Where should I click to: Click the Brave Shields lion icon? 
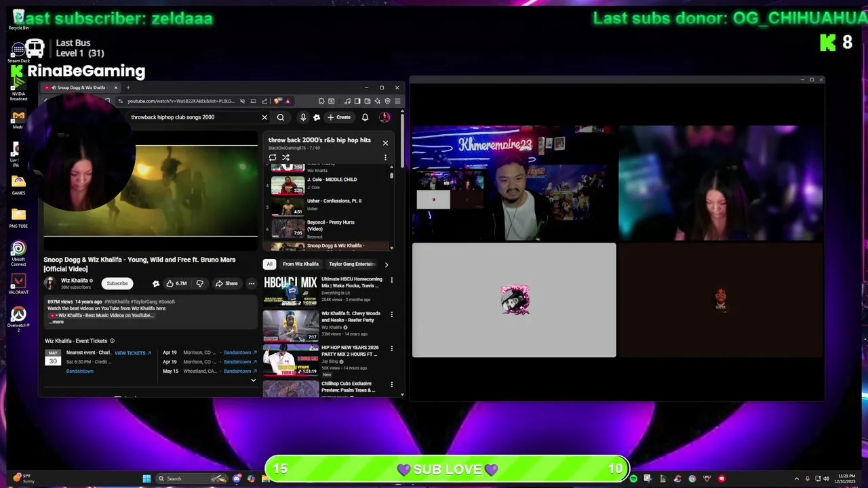277,101
